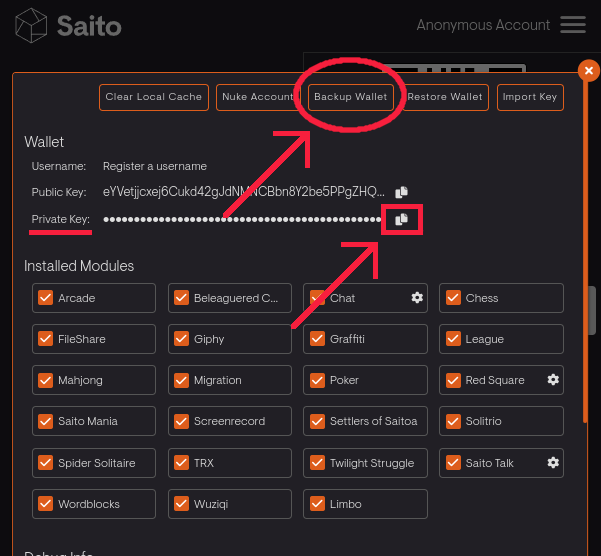Uncheck the Spider Solitaire module
This screenshot has width=601, height=556.
coord(46,463)
